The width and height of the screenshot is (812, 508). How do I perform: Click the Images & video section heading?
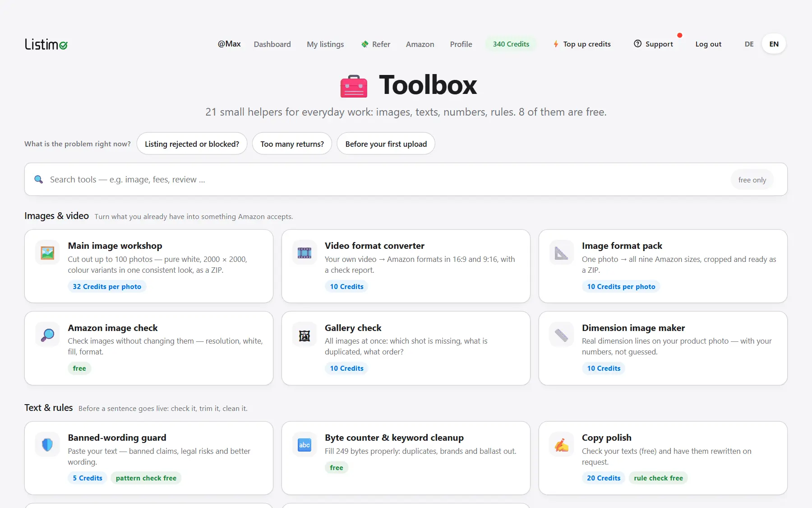click(56, 216)
